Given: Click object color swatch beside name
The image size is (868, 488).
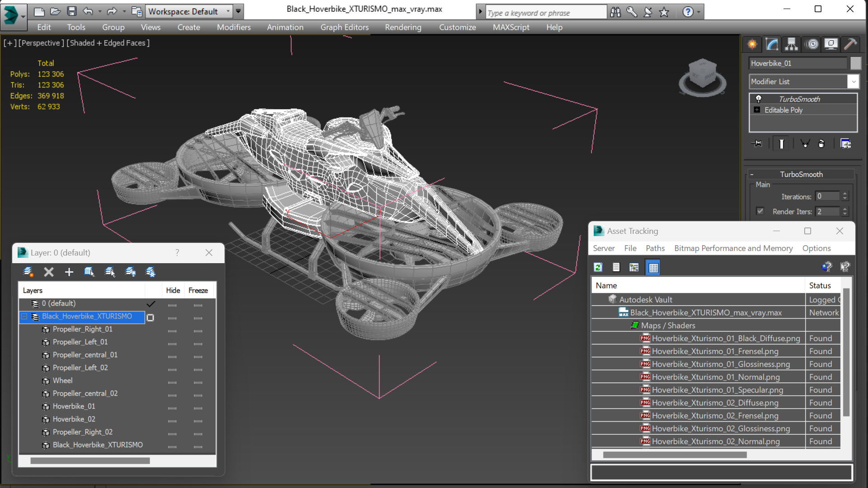Looking at the screenshot, I should tap(855, 63).
